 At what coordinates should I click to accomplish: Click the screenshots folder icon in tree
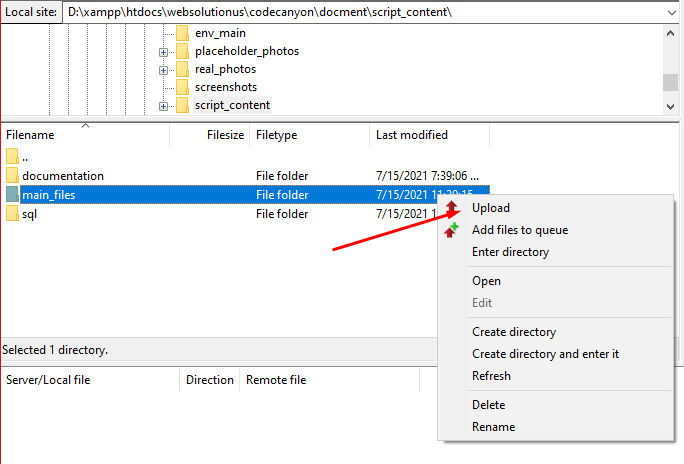[182, 87]
